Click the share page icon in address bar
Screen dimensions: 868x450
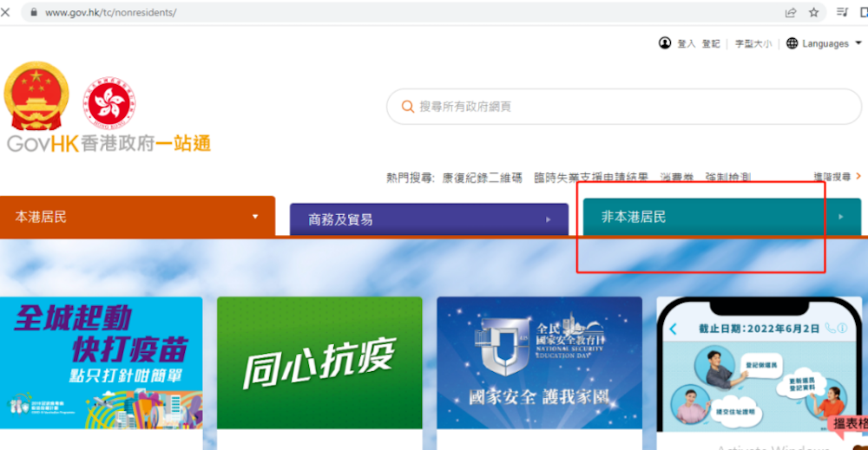(791, 13)
